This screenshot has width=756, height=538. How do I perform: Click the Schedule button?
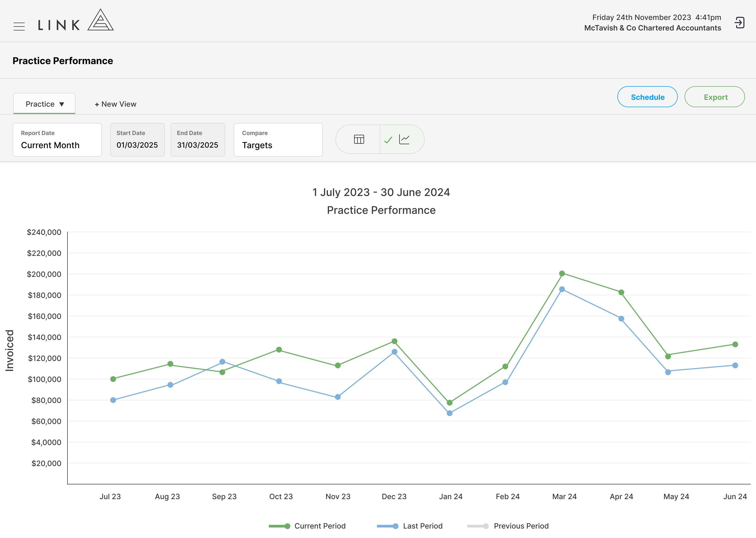(647, 97)
